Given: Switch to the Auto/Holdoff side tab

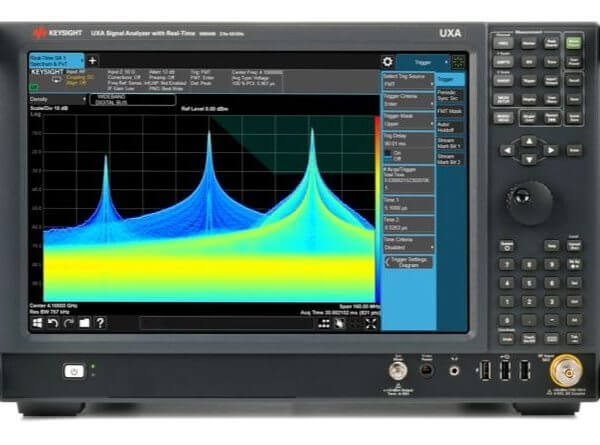Looking at the screenshot, I should pos(450,127).
